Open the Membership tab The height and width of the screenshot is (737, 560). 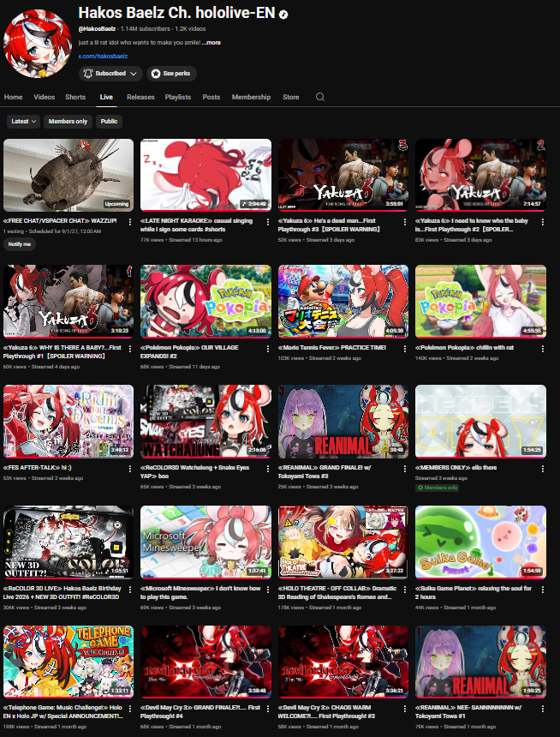[x=251, y=97]
